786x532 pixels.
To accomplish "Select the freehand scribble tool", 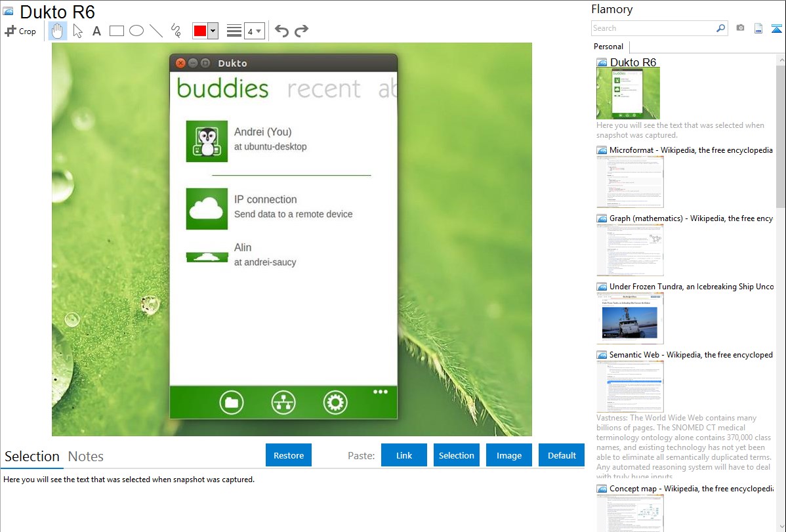I will pyautogui.click(x=176, y=31).
